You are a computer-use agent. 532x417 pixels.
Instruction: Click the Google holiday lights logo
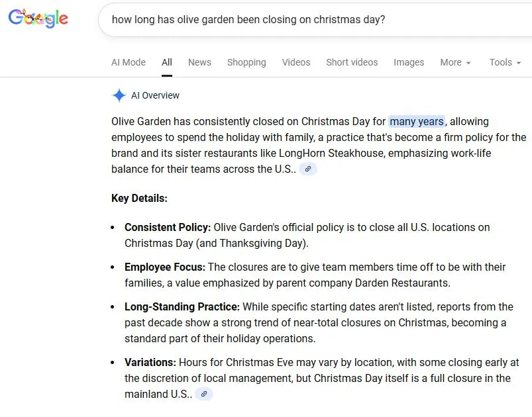38,19
